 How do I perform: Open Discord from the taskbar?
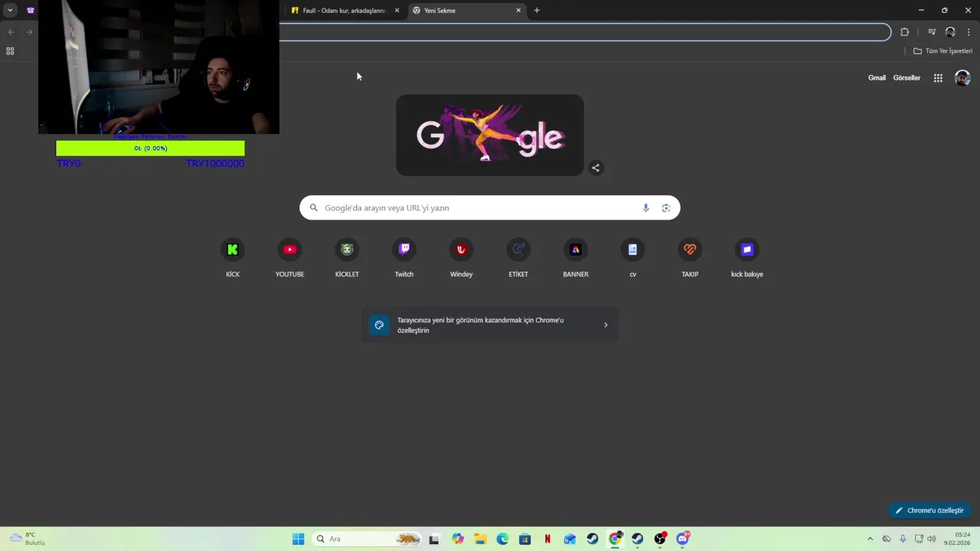click(683, 539)
